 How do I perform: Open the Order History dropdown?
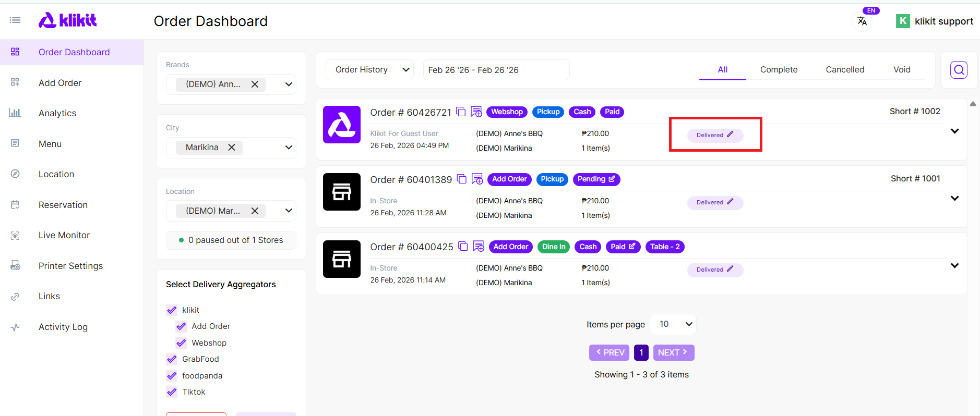(x=369, y=70)
